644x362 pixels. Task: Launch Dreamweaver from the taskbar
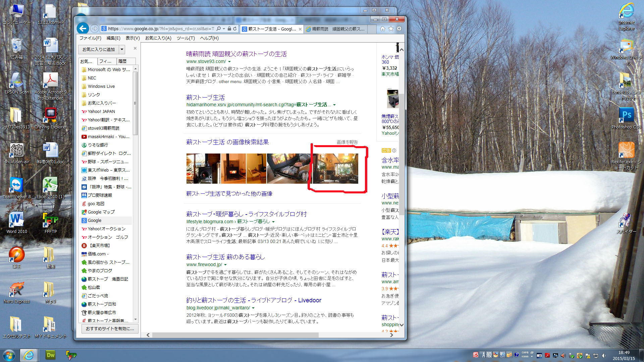51,355
